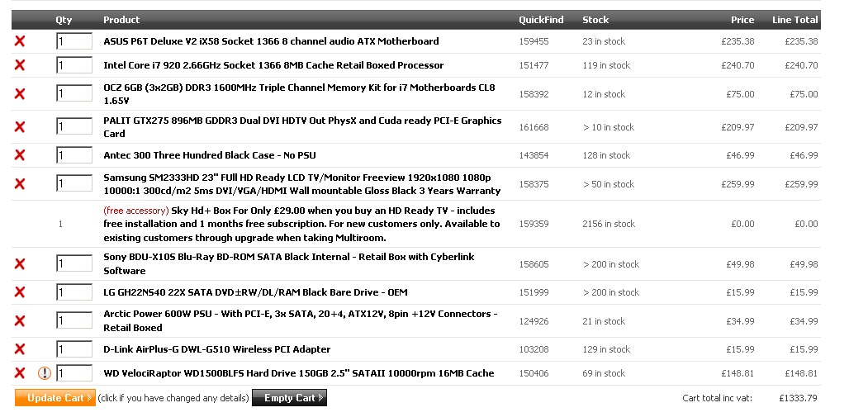This screenshot has width=868, height=417.
Task: Select QuickFind code 150406
Action: click(x=534, y=373)
